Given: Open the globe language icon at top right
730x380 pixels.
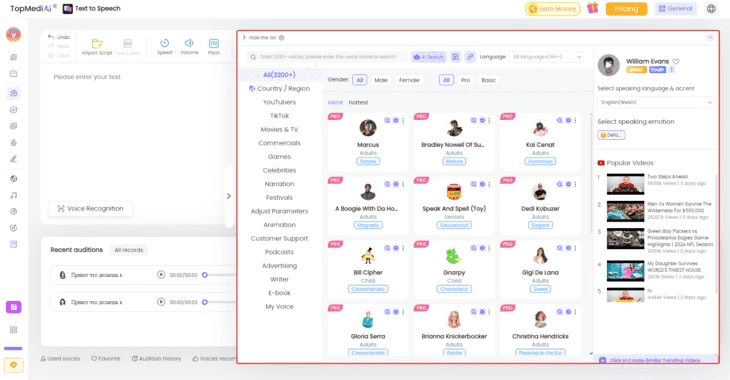Looking at the screenshot, I should tap(711, 9).
